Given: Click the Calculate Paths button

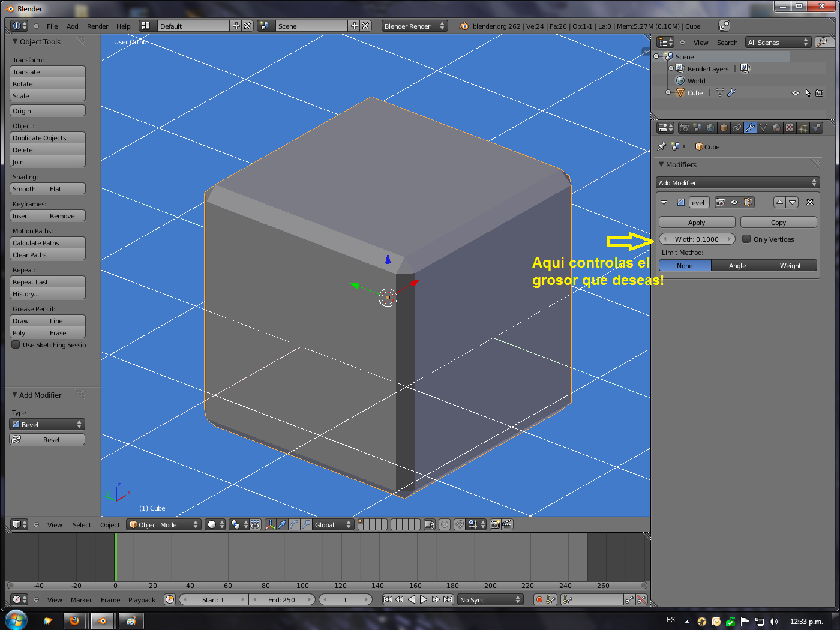Looking at the screenshot, I should click(x=48, y=243).
